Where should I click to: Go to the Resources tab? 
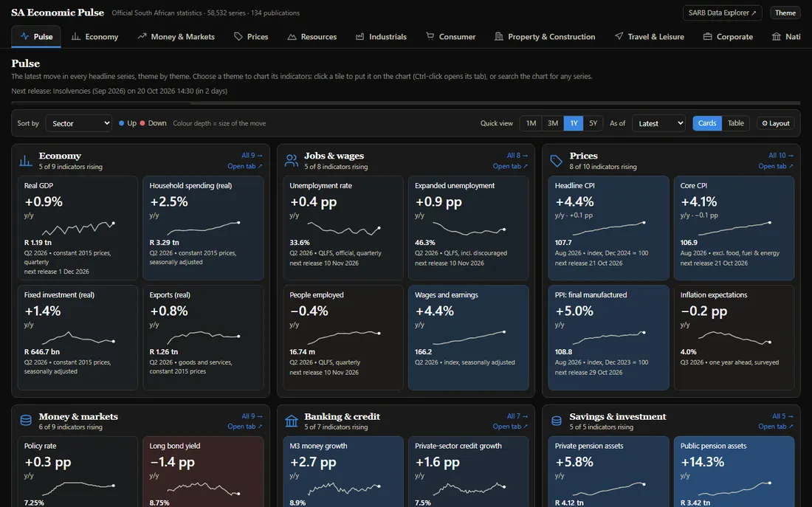[x=312, y=37]
